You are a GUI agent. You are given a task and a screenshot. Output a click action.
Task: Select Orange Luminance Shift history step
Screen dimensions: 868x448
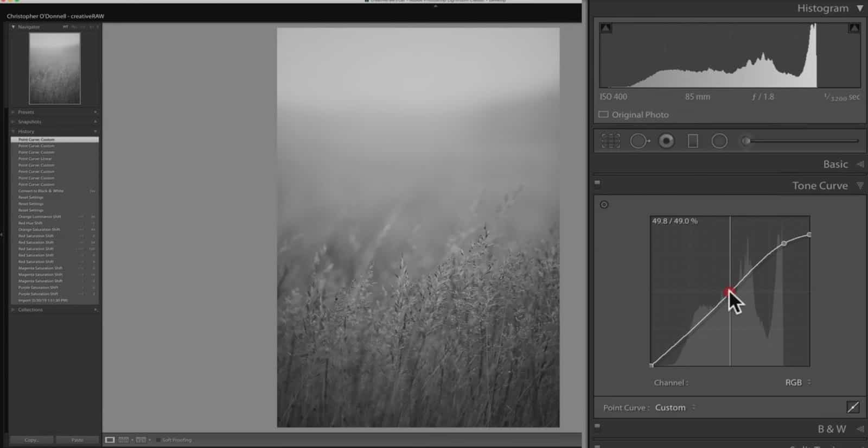(55, 217)
